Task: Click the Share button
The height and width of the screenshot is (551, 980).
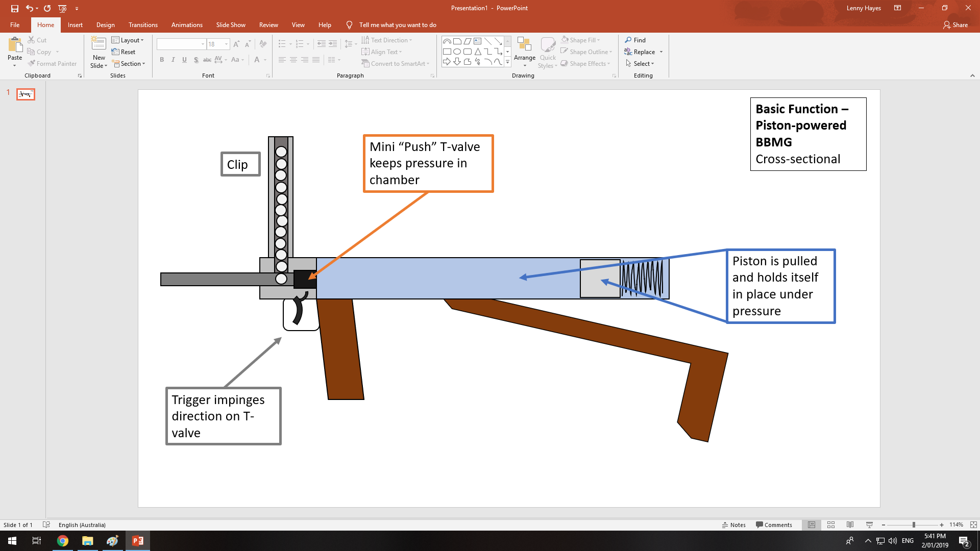Action: [x=955, y=24]
